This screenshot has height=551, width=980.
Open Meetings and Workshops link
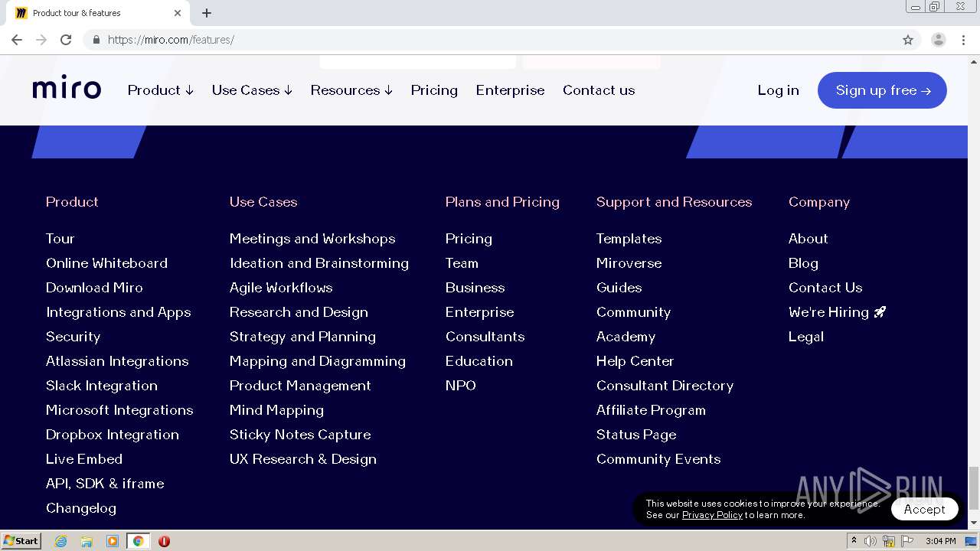[x=312, y=239]
